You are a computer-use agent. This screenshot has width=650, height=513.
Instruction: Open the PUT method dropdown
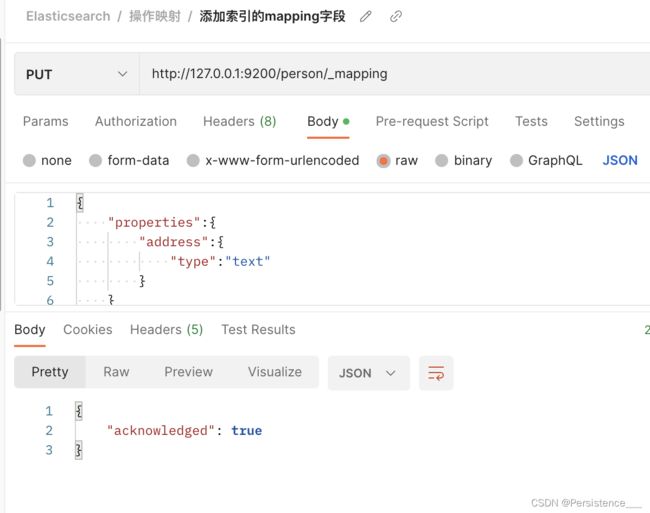click(77, 74)
